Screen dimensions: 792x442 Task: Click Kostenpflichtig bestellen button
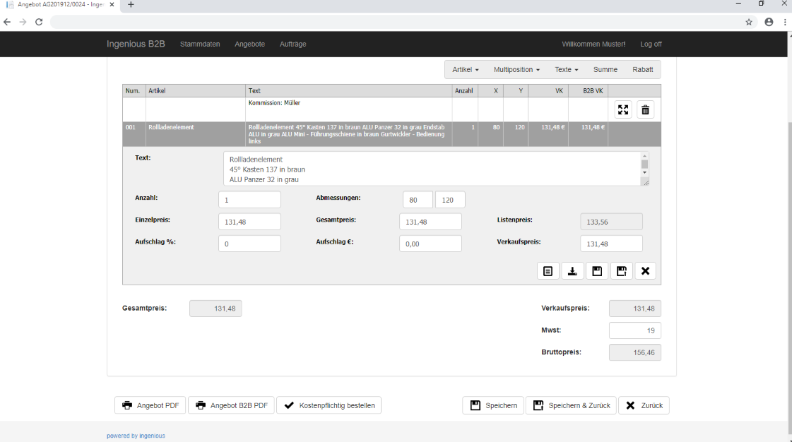point(329,405)
